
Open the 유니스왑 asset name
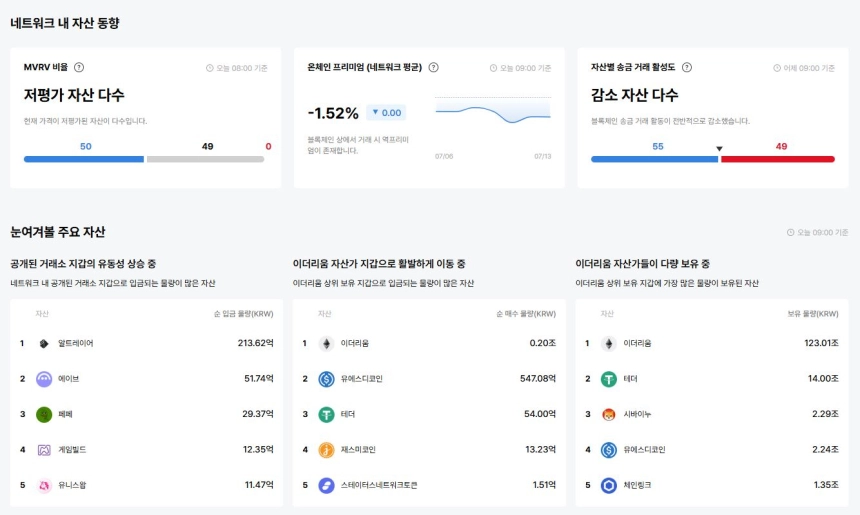tap(72, 485)
